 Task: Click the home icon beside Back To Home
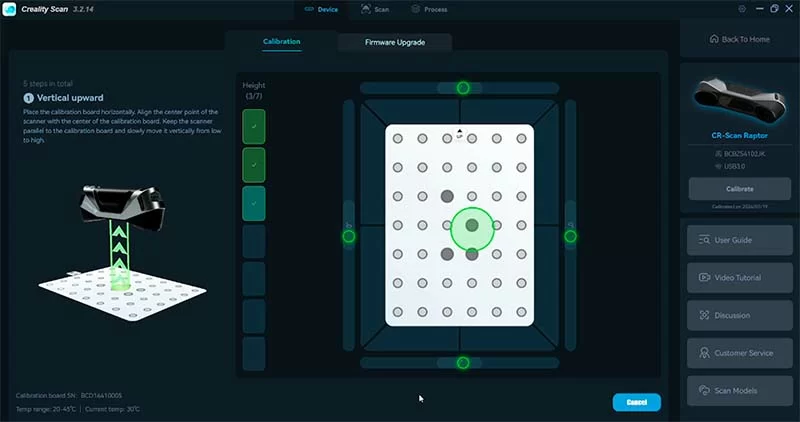pyautogui.click(x=714, y=39)
